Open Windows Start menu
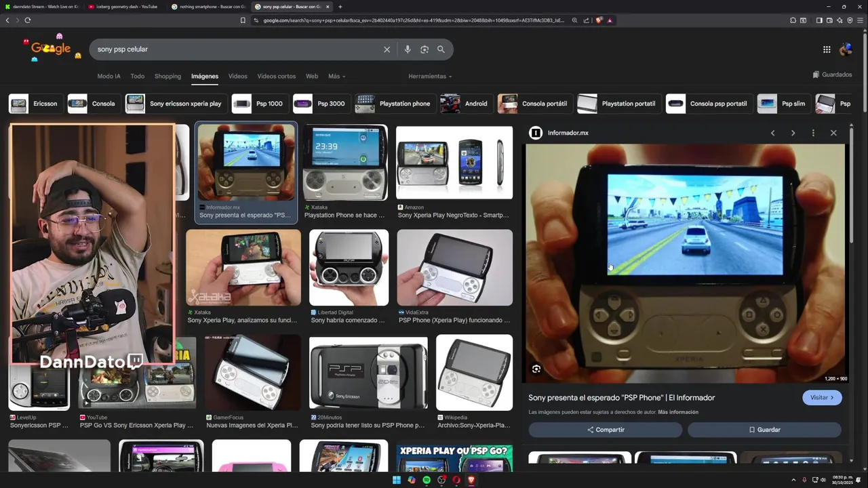Screen dimensions: 868x488 click(x=397, y=480)
